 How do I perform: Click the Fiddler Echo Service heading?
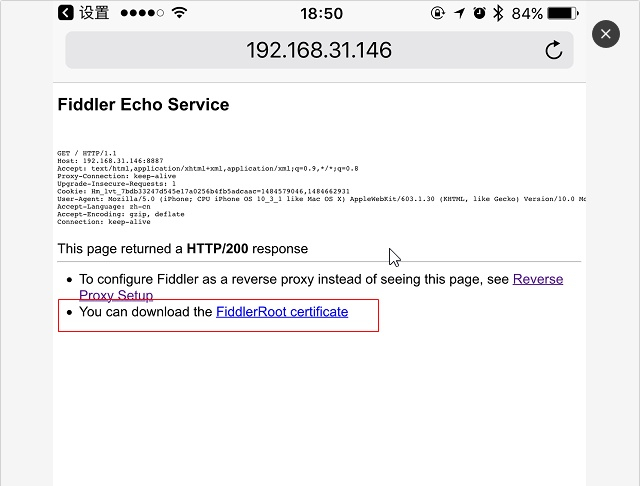pyautogui.click(x=143, y=105)
